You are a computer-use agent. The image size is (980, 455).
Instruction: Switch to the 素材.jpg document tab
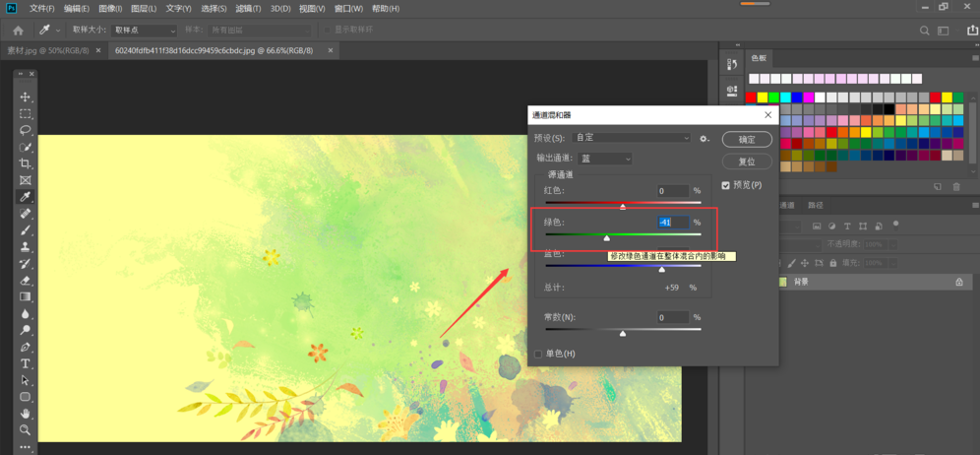click(x=48, y=50)
